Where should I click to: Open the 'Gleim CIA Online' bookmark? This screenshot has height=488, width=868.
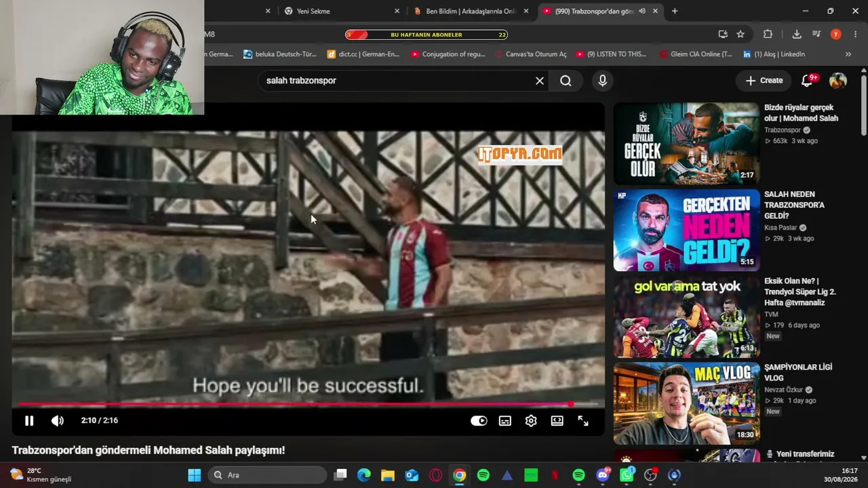[695, 54]
